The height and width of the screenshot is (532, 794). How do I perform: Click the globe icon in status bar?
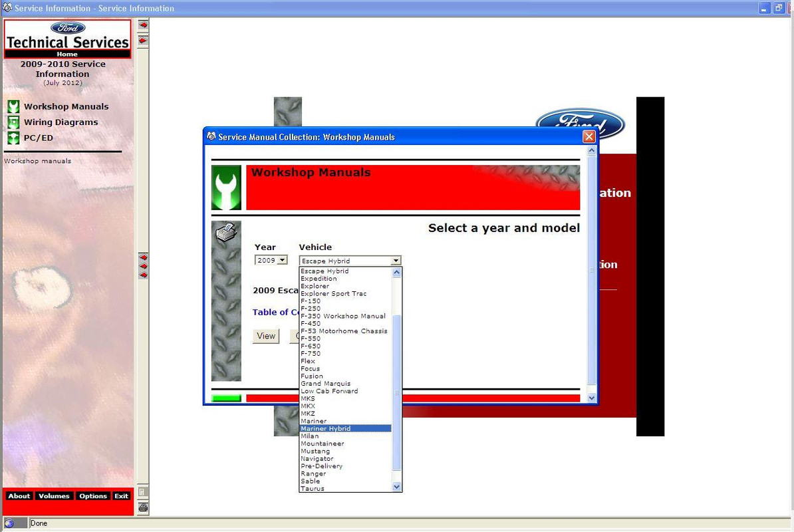[x=9, y=523]
